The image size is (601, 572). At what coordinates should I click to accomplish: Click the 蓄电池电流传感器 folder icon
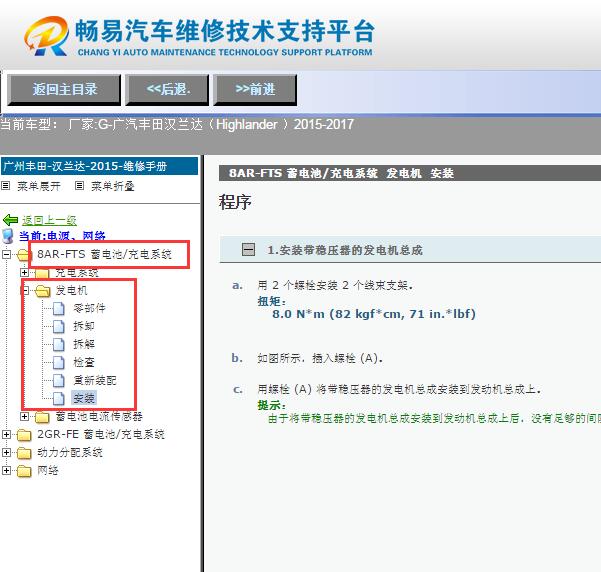pyautogui.click(x=43, y=417)
